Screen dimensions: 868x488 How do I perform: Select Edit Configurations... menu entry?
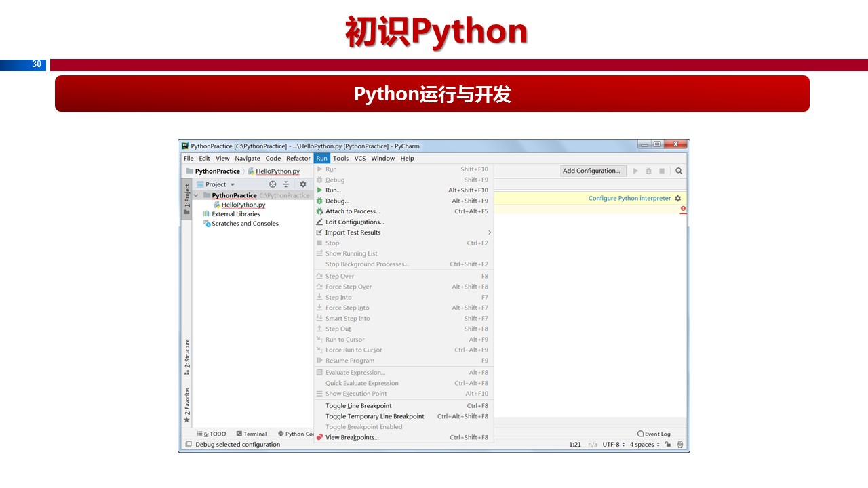(x=403, y=222)
